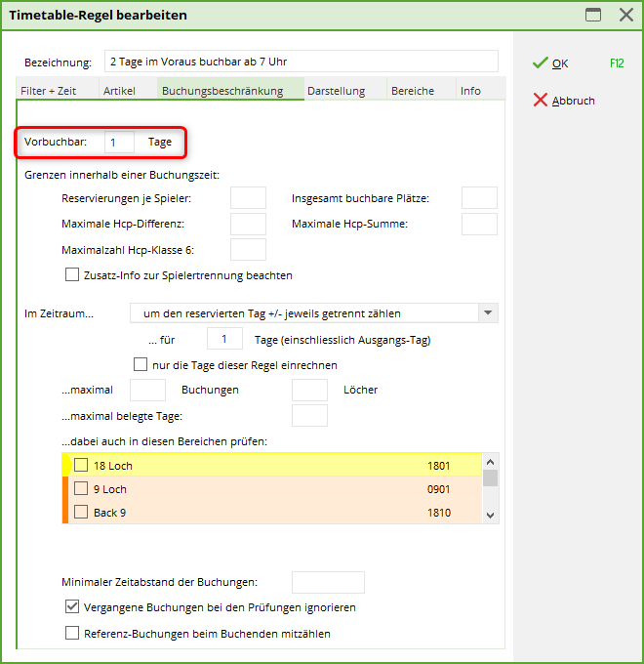Enable Zusatz-Info zur Spielertrennung beachten

pyautogui.click(x=72, y=275)
